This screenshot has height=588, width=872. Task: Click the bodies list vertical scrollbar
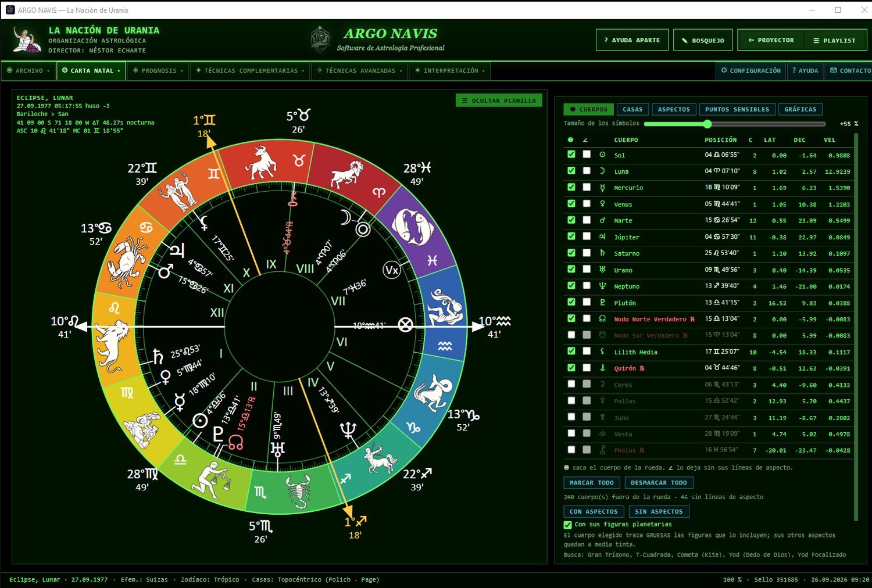coord(856,327)
